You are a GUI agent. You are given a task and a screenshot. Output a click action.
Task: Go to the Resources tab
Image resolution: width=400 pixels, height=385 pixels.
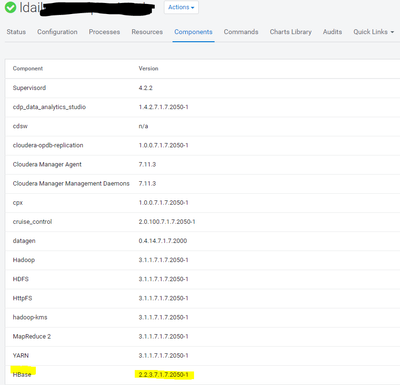click(x=147, y=32)
